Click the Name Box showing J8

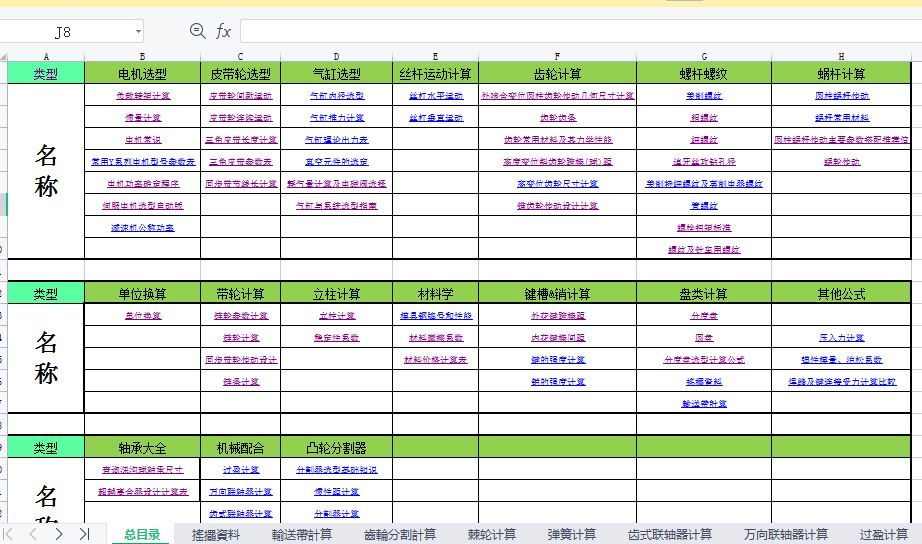(x=63, y=32)
